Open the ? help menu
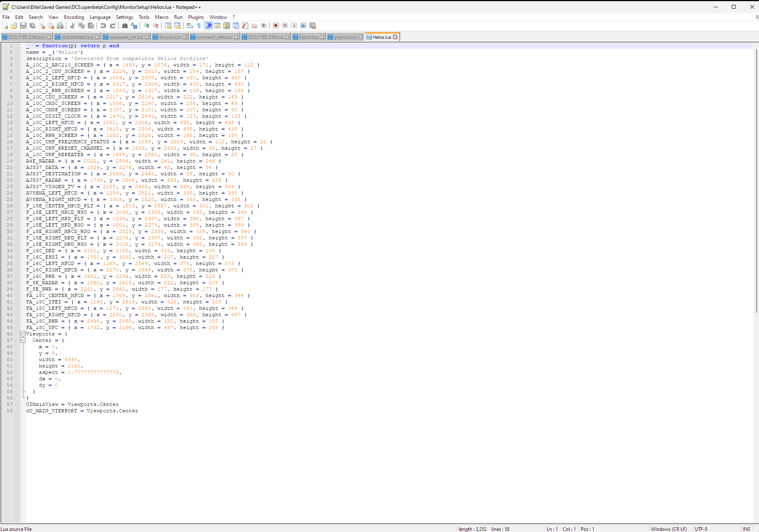759x532 pixels. (234, 17)
